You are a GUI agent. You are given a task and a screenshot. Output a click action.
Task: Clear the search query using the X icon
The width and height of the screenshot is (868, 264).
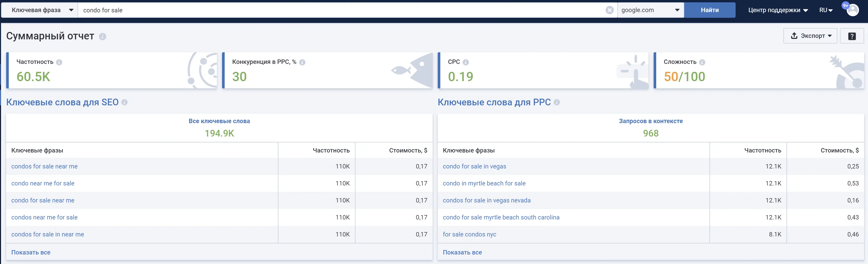pos(610,10)
